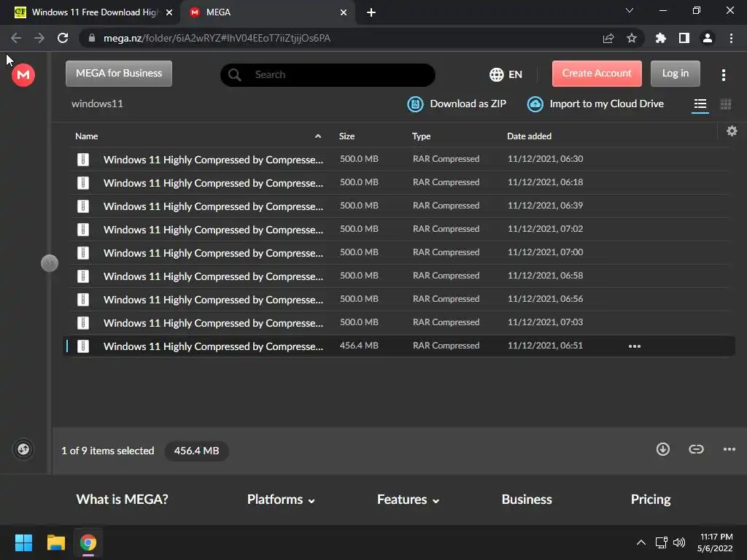Screen dimensions: 747x560
Task: Go back in browser history
Action: [16, 38]
